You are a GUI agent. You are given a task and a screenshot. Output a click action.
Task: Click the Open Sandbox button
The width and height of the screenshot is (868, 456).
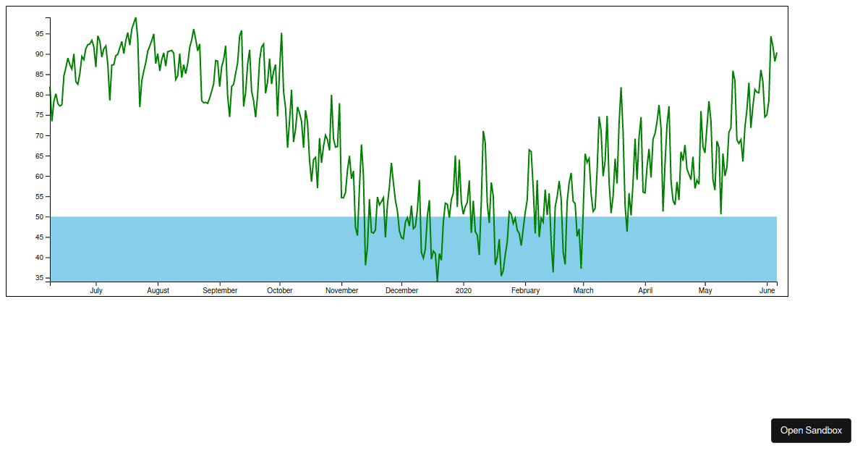pos(811,431)
